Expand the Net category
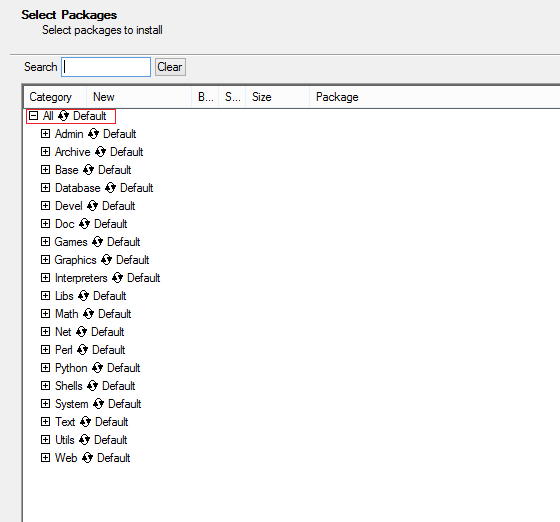 point(45,332)
